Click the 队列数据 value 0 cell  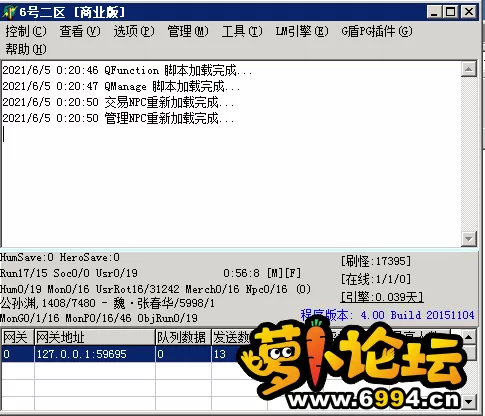point(183,354)
